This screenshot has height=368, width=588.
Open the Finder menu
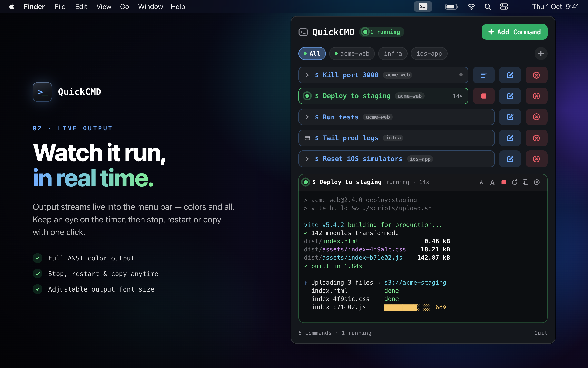(34, 7)
